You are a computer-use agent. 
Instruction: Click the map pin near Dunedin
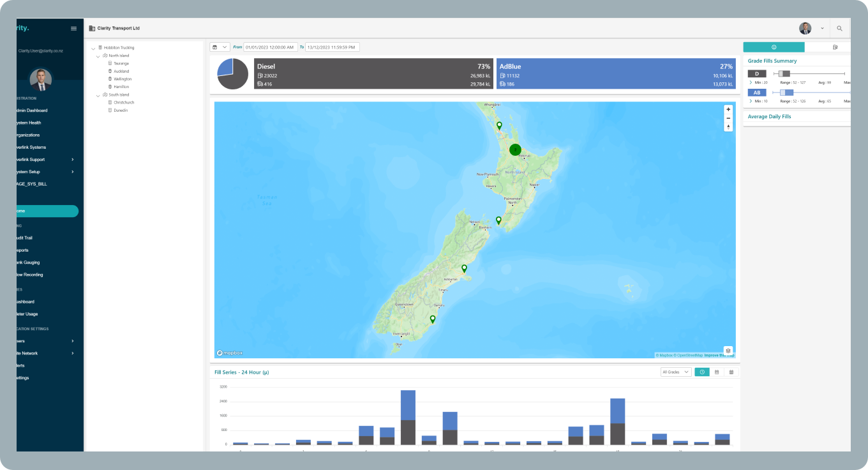point(433,319)
